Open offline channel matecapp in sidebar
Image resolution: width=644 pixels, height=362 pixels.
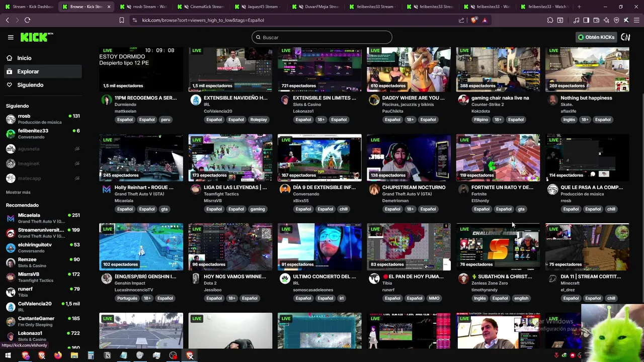[x=43, y=178]
